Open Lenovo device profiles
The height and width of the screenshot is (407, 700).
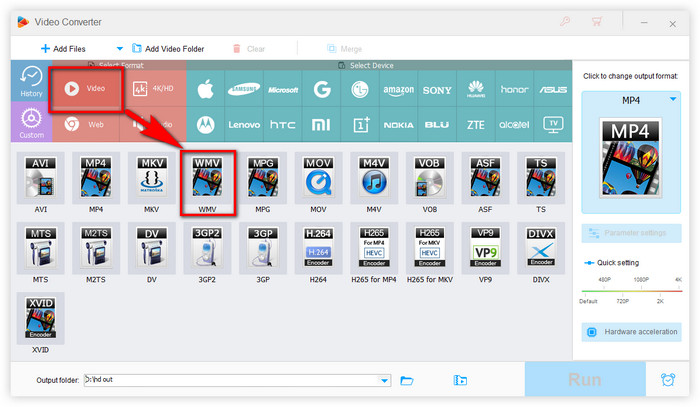244,125
